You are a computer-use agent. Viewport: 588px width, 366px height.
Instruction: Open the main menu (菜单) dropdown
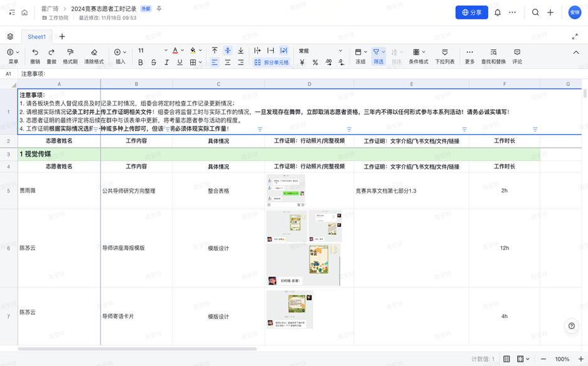coord(13,56)
